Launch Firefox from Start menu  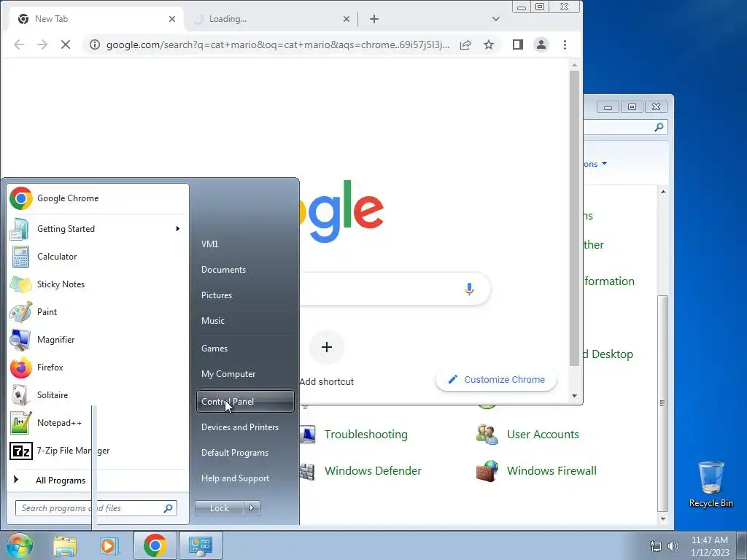[x=98, y=367]
